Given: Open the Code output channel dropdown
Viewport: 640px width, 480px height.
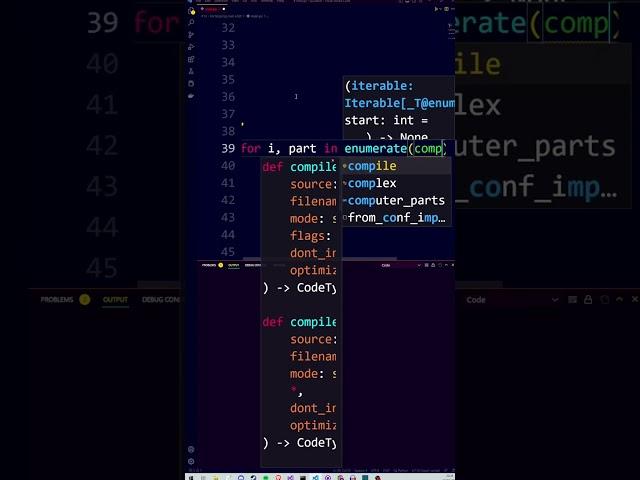Looking at the screenshot, I should [400, 265].
